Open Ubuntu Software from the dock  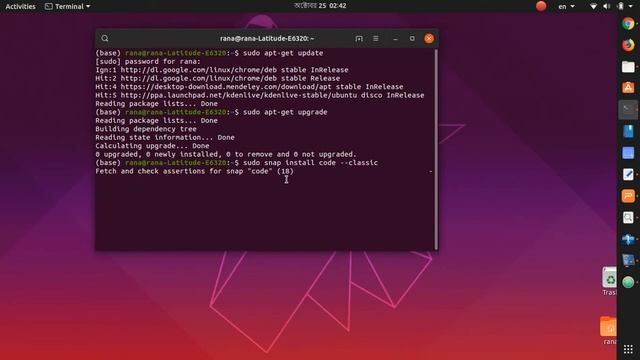coord(628,87)
